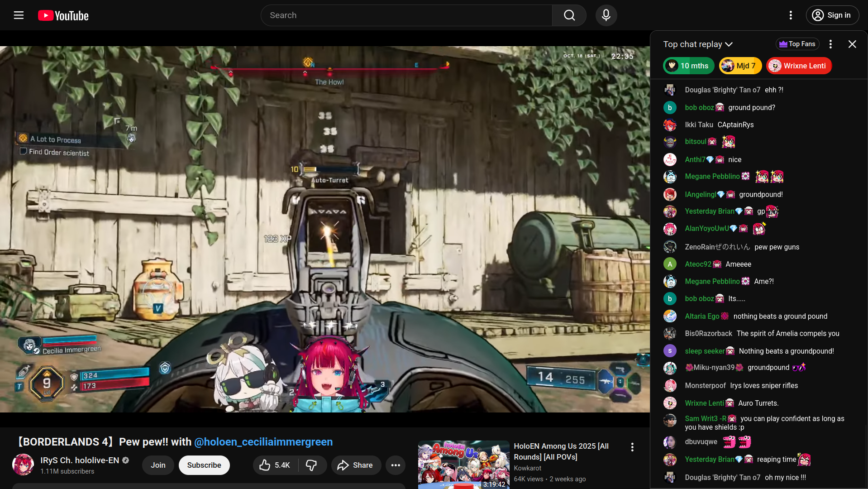
Task: Dislike the video with thumbs down
Action: 312,465
